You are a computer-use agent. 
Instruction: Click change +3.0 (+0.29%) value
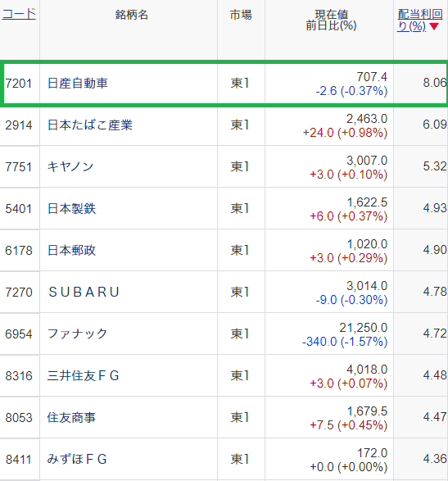point(349,257)
